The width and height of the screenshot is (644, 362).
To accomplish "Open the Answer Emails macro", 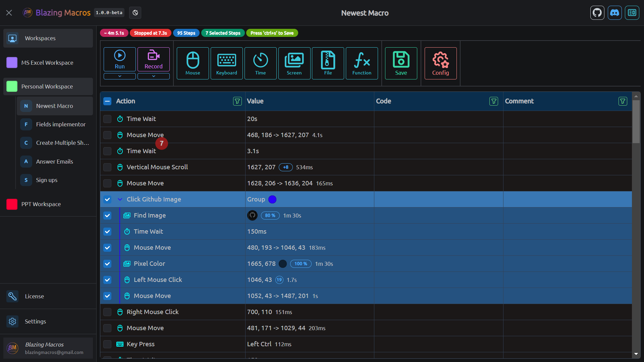I will click(55, 162).
